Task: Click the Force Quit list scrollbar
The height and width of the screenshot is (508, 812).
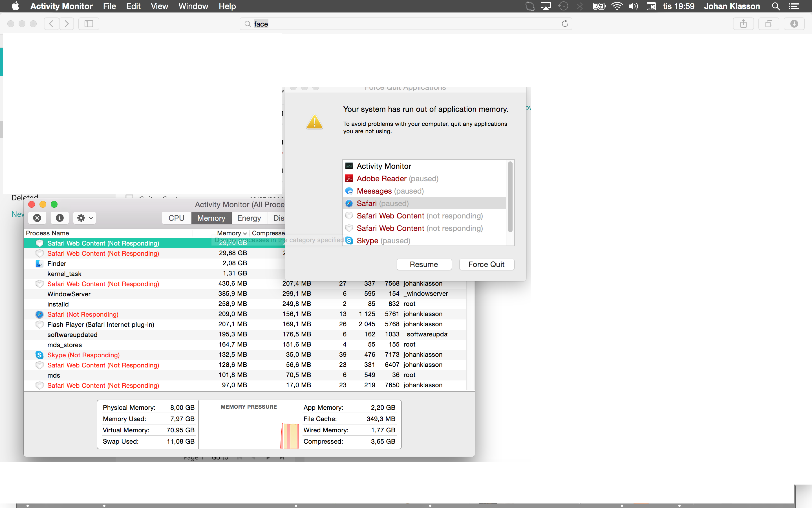Action: point(510,196)
